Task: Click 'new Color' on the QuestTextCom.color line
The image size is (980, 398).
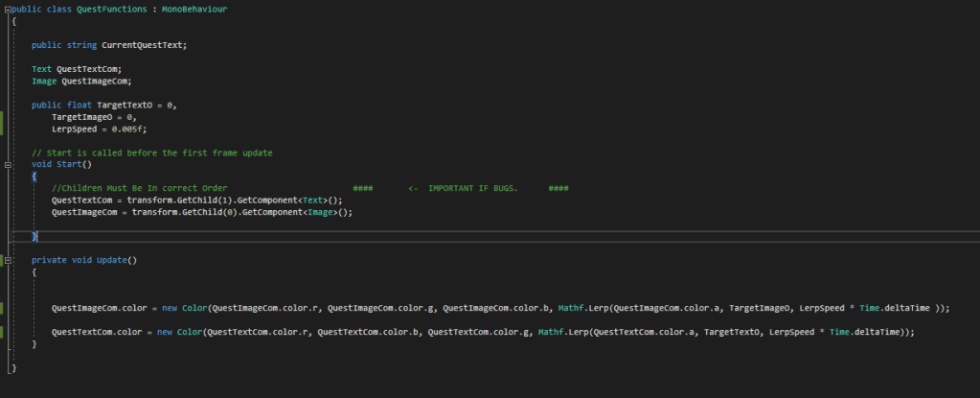Action: point(177,332)
